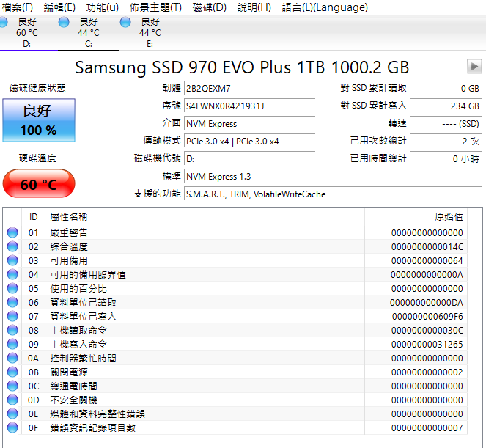Click status orb for attribute 08 主機讀取命令
Viewport: 486px width, 448px height.
(12, 330)
